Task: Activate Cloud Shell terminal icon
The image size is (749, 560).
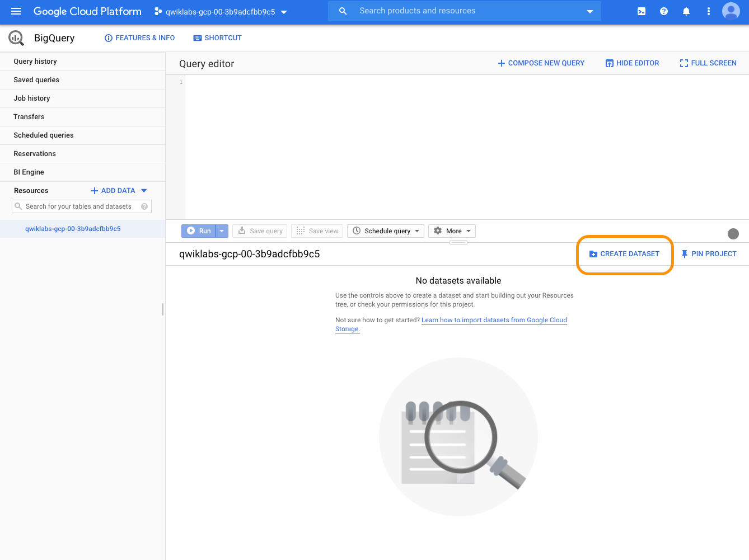Action: click(x=642, y=11)
